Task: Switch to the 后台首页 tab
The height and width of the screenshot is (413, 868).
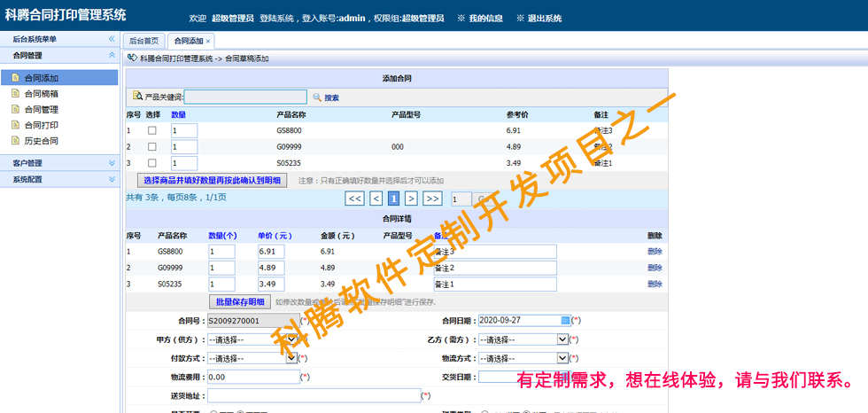Action: click(x=143, y=41)
